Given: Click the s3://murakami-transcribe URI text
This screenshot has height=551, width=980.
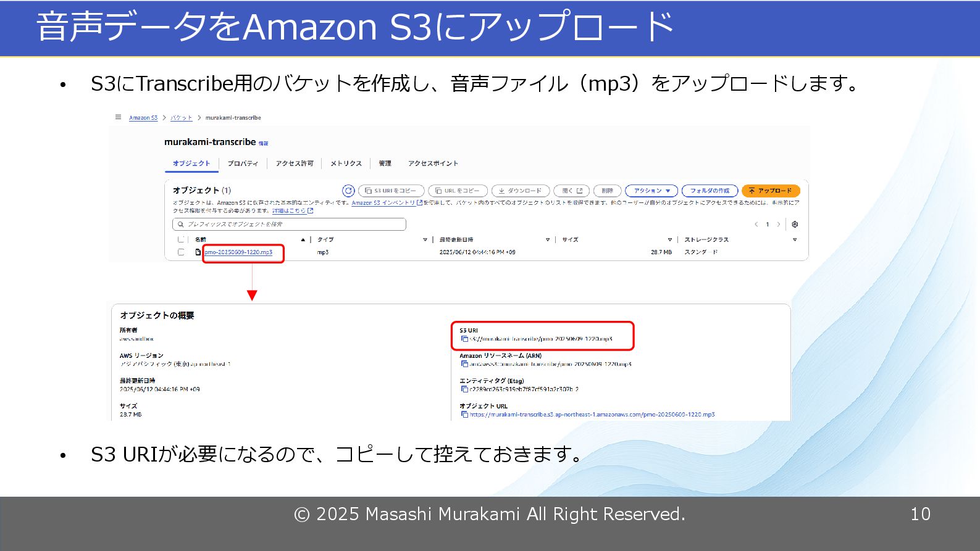Looking at the screenshot, I should pyautogui.click(x=541, y=339).
